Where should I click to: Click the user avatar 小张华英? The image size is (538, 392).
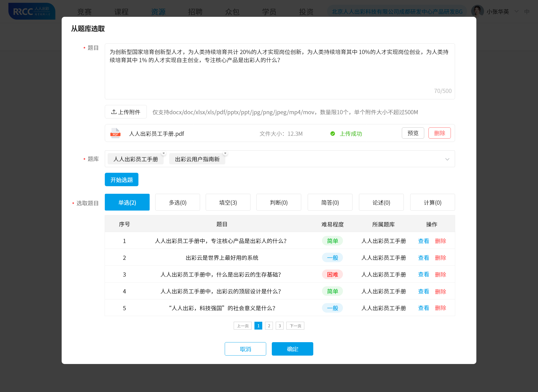[477, 11]
